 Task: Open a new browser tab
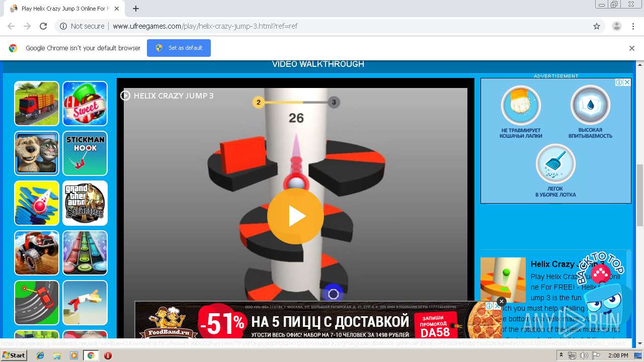pos(136,9)
